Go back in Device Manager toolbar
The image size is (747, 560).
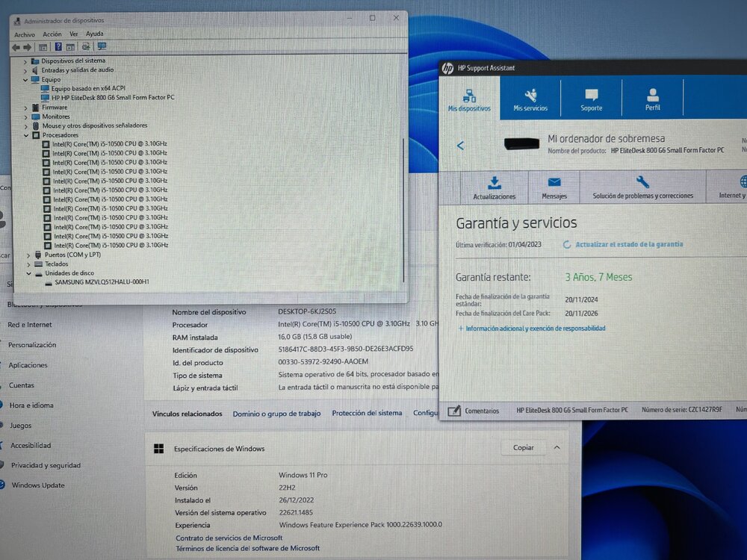point(16,47)
